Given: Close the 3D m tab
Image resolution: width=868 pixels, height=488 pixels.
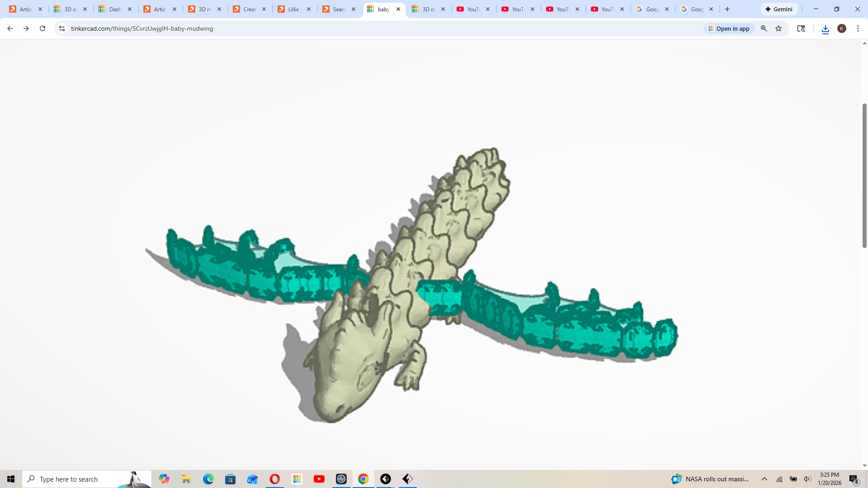Looking at the screenshot, I should tap(219, 9).
